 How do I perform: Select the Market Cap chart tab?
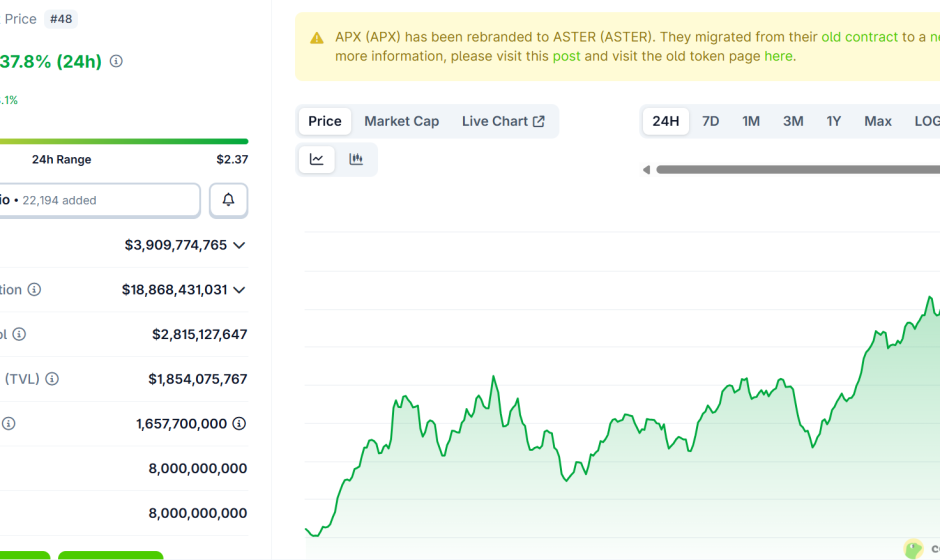coord(401,121)
